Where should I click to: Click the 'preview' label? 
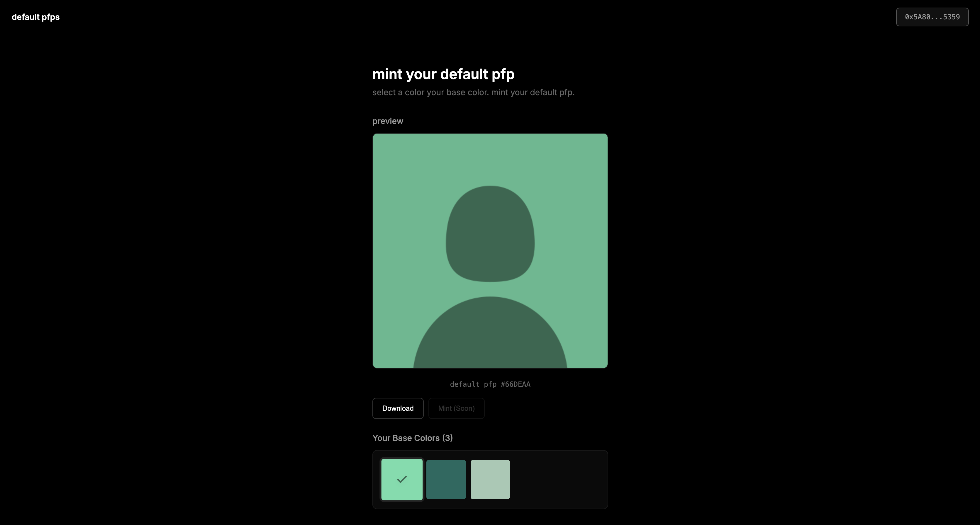click(388, 121)
